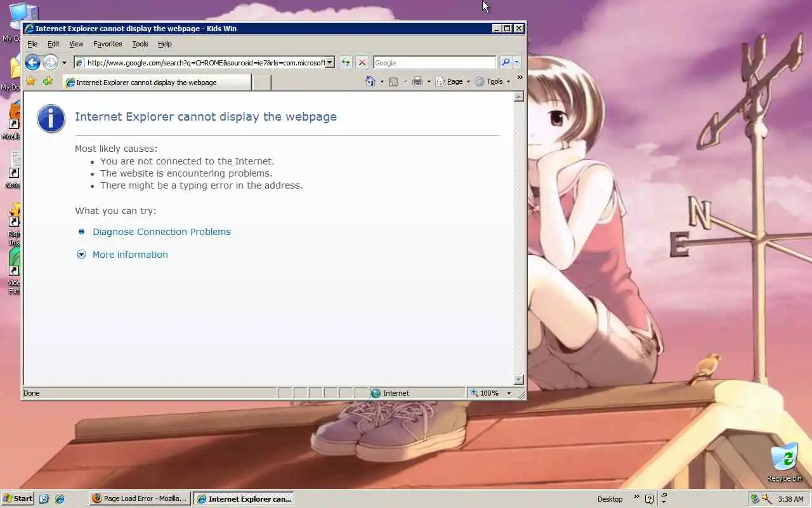
Task: Click the Internet zone globe in status bar
Action: (376, 393)
